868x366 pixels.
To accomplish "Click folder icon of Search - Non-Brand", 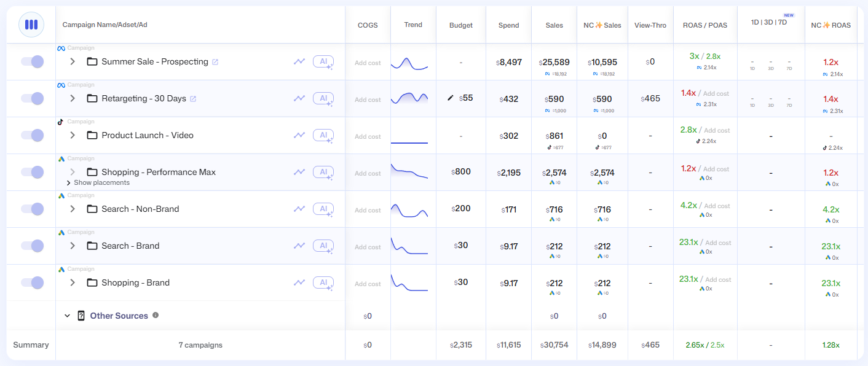I will [92, 209].
